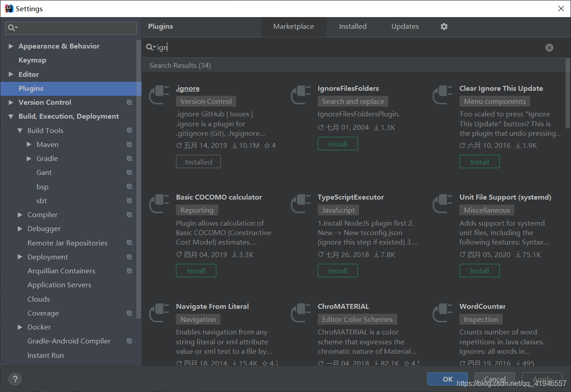Collapse the Build Tools node
This screenshot has width=571, height=392.
click(20, 130)
